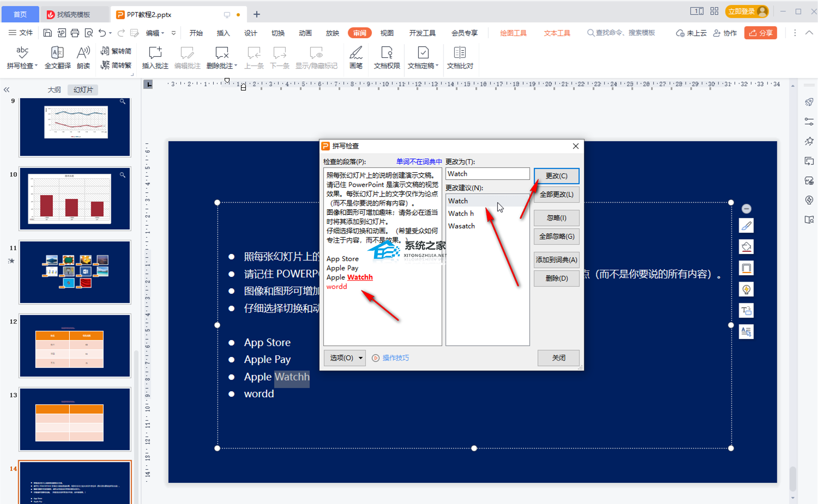
Task: Click the first-line indent marker on ruler
Action: pos(227,81)
